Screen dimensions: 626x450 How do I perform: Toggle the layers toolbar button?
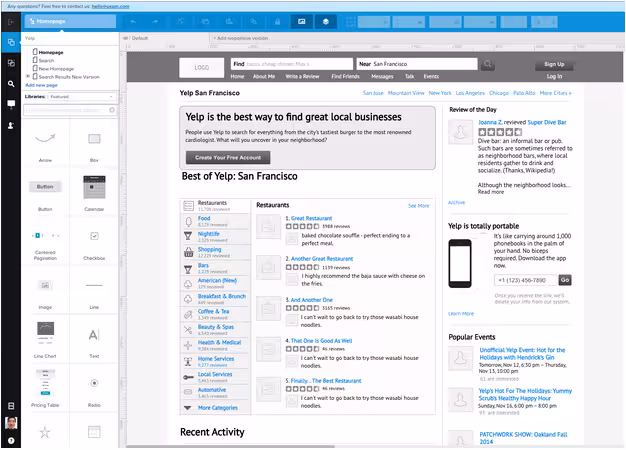click(325, 22)
